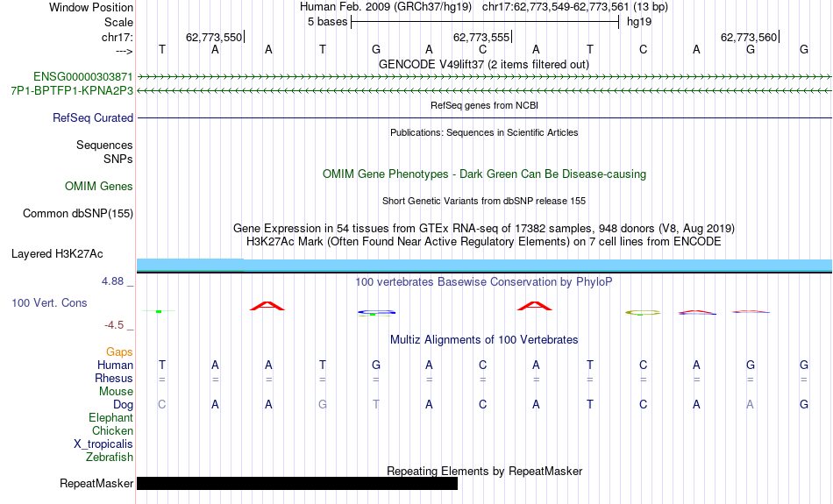
Task: Click position marker 62,773,560
Action: (x=749, y=37)
